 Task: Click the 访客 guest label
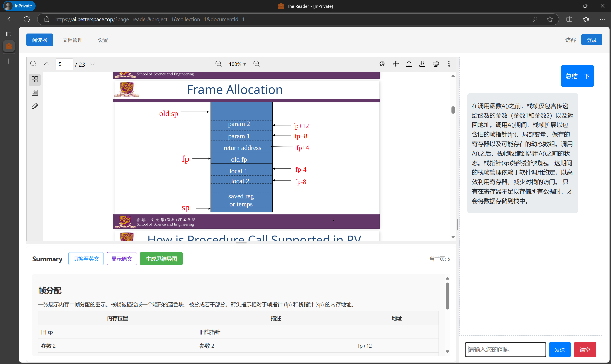pos(570,40)
